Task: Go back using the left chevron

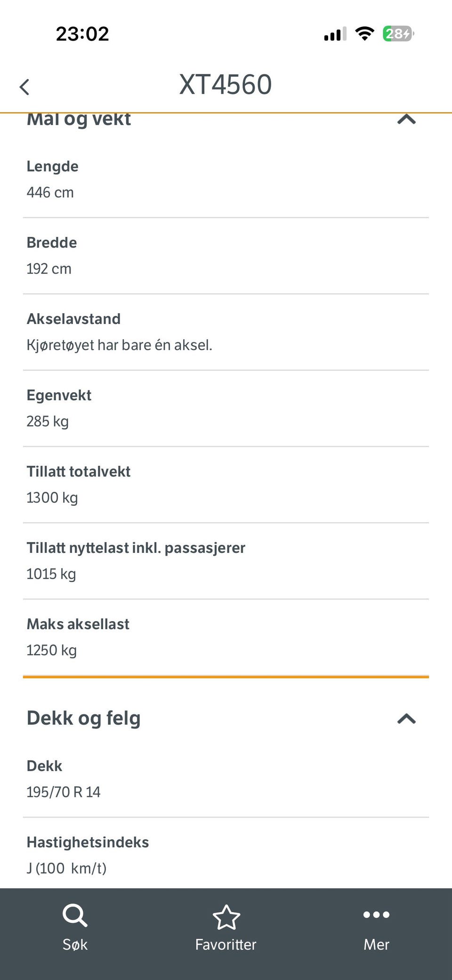Action: [x=24, y=87]
